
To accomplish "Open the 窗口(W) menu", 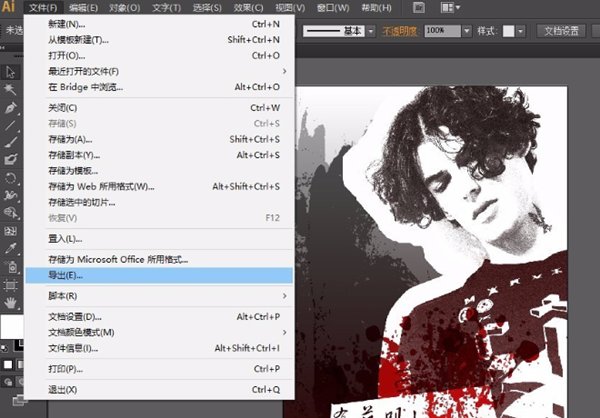I will tap(333, 8).
